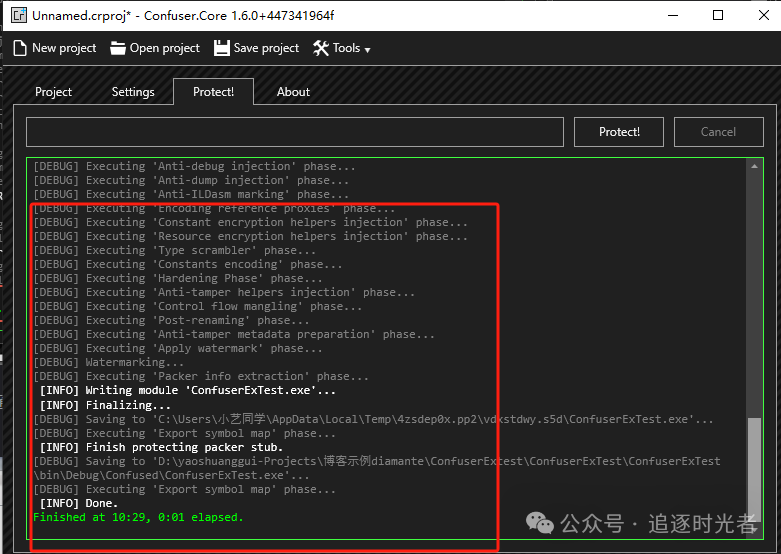Maximize the ConfuserEx window

tap(718, 16)
